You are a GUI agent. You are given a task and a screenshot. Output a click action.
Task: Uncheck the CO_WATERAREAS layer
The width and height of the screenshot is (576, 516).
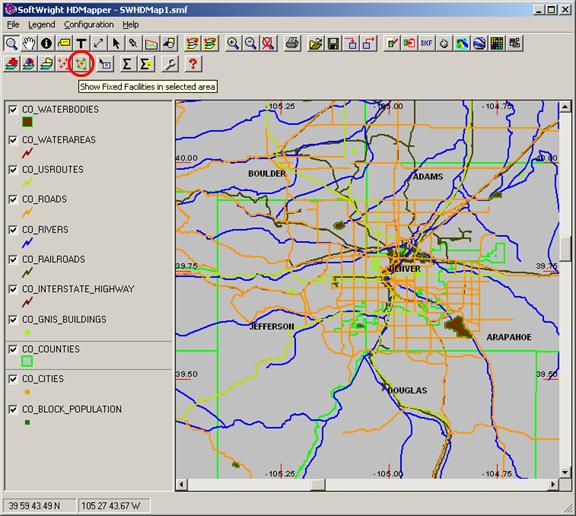coord(13,140)
